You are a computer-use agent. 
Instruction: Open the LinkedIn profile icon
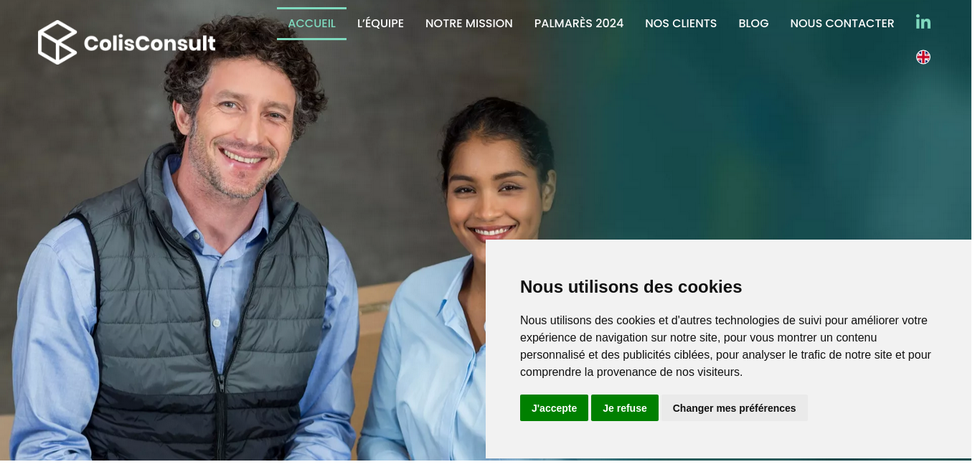tap(923, 22)
